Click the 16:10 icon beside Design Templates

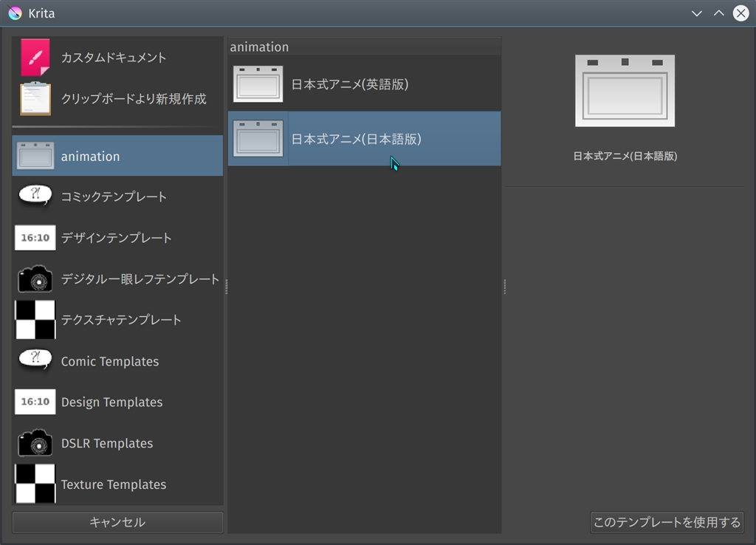coord(35,402)
